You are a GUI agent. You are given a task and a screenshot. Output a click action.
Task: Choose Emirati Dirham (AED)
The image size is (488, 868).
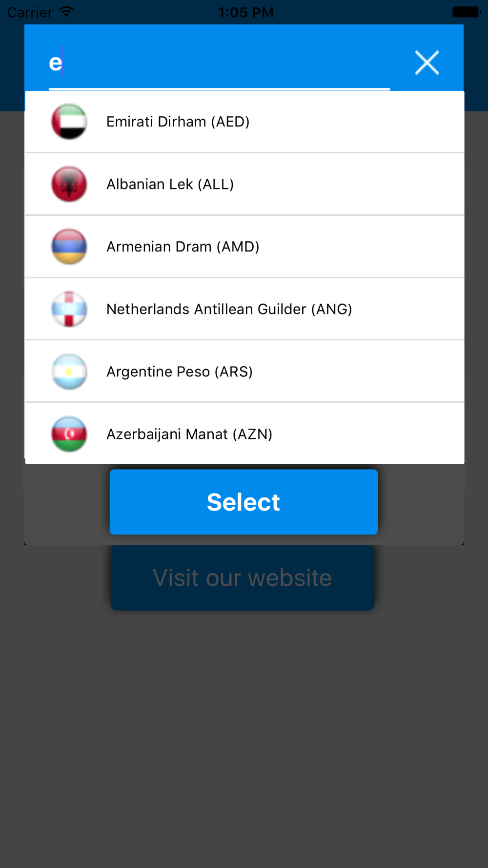tap(244, 122)
